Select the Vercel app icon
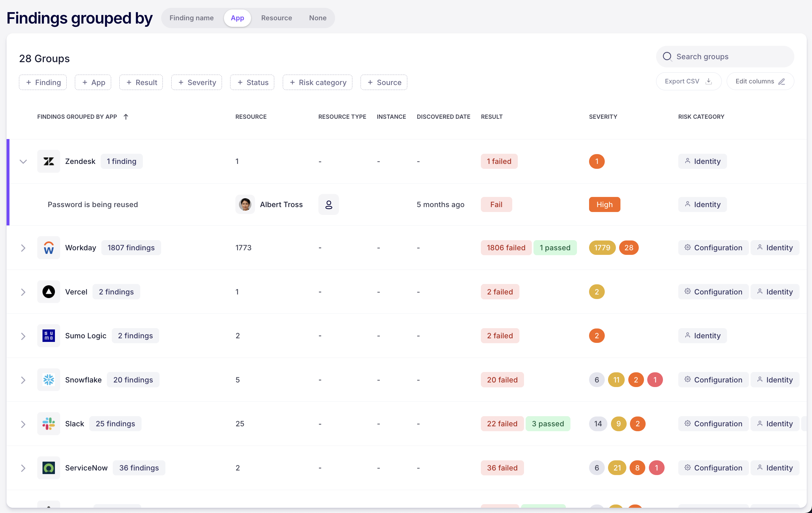Screen dimensions: 812x513 [49, 292]
